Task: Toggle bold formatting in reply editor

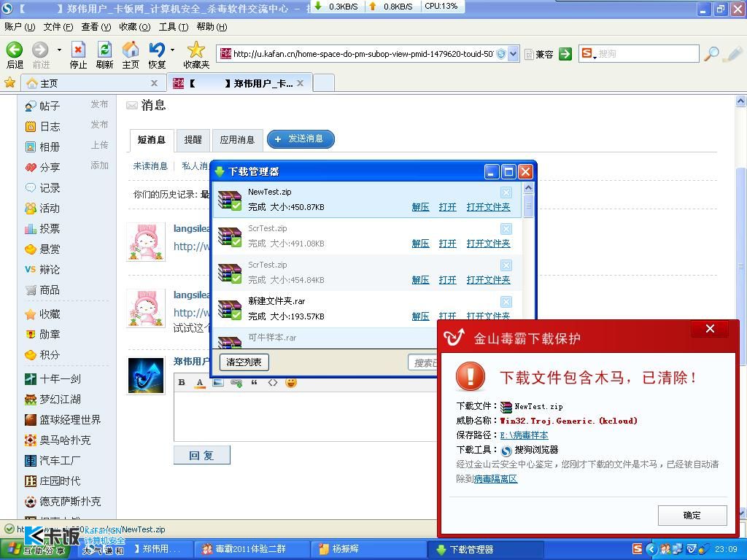Action: tap(182, 382)
